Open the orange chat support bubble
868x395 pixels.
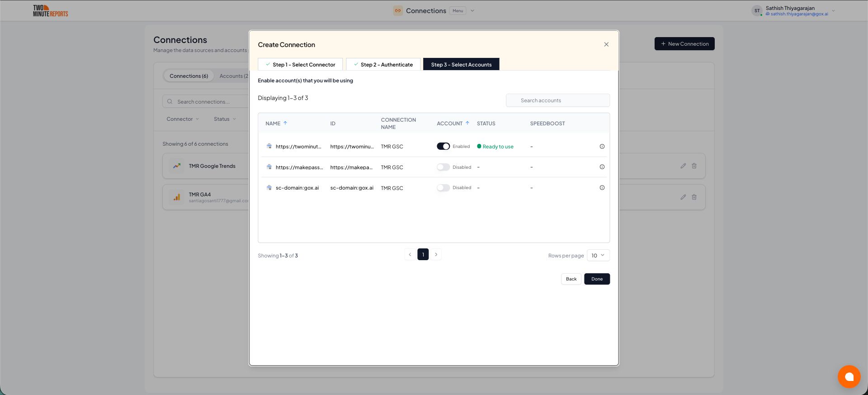(849, 376)
